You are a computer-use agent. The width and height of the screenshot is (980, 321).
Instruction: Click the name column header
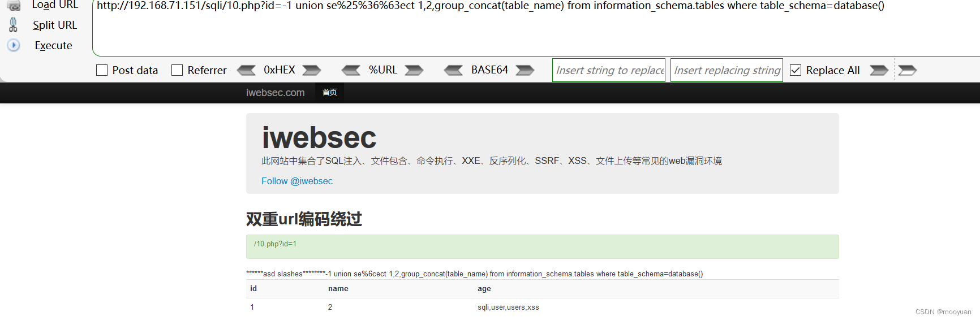pos(338,289)
